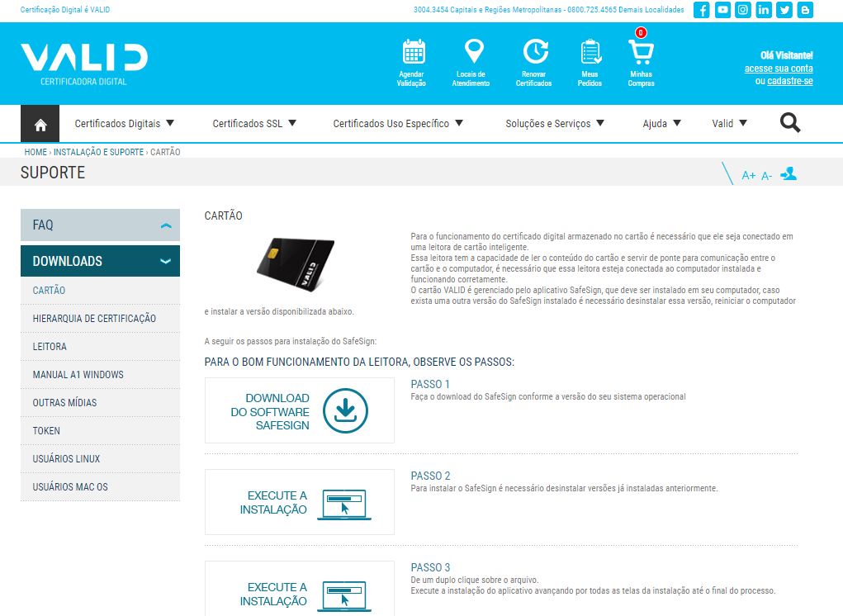The image size is (843, 616).
Task: Increase font size with A+
Action: coord(748,175)
